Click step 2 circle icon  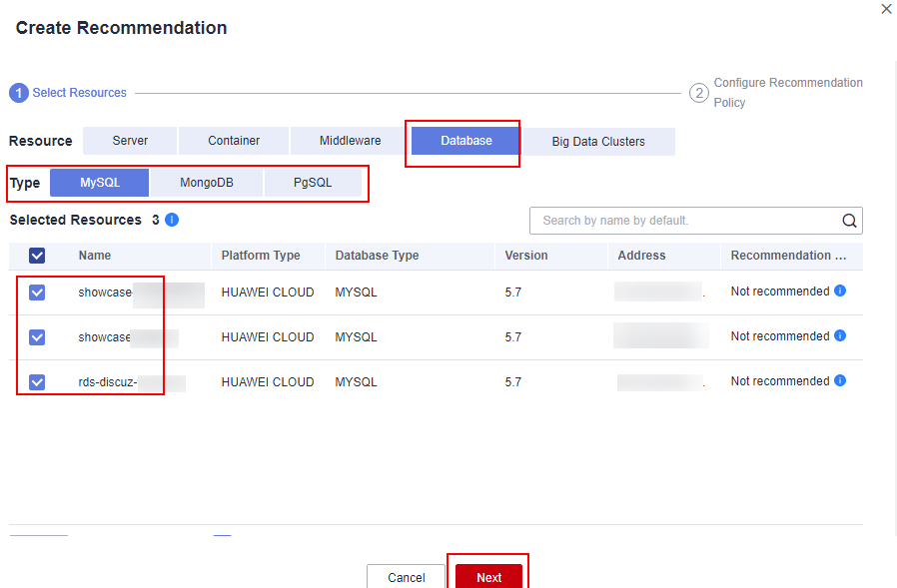[699, 93]
